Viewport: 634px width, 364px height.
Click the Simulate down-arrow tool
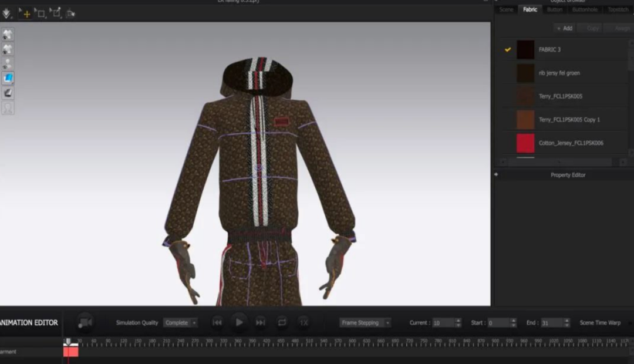click(6, 14)
